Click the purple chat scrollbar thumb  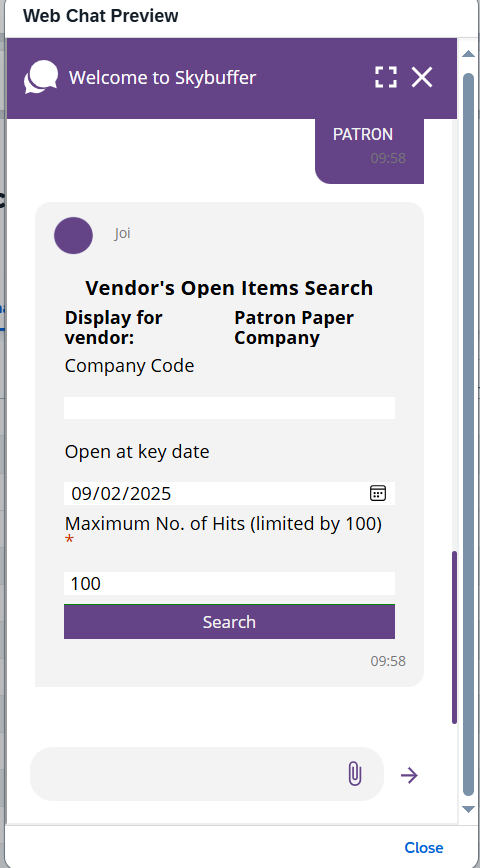[x=455, y=637]
